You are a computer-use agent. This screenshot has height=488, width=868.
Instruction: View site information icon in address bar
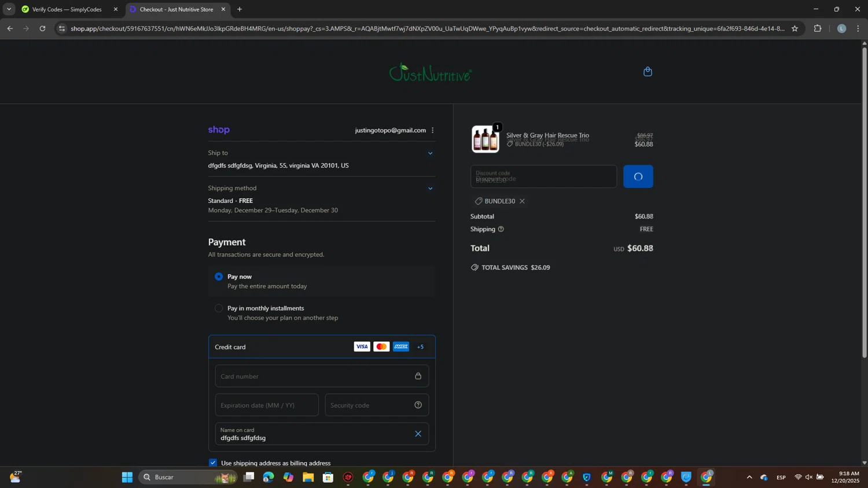pyautogui.click(x=62, y=28)
